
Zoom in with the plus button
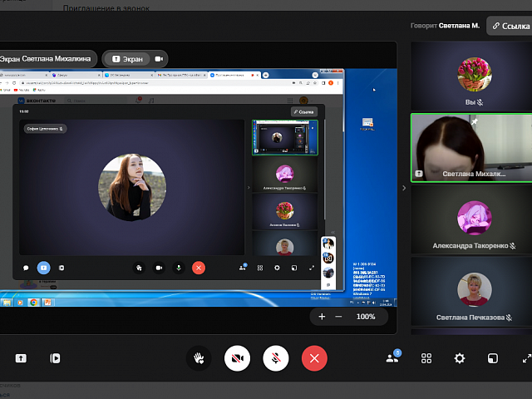322,317
